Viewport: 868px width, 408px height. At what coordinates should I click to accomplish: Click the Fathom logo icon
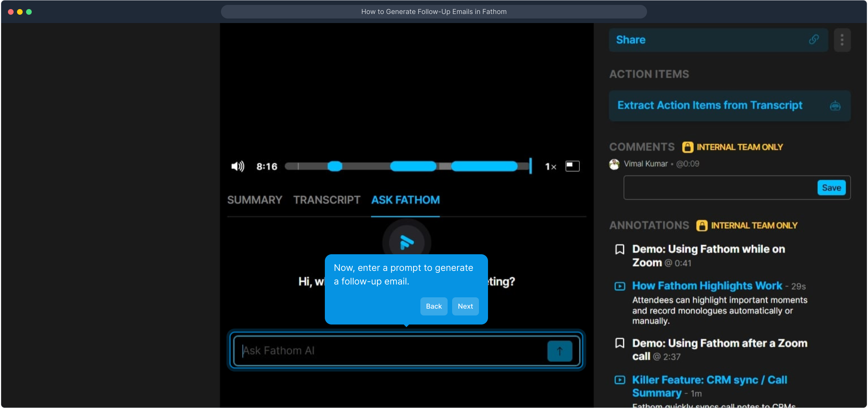pos(407,242)
